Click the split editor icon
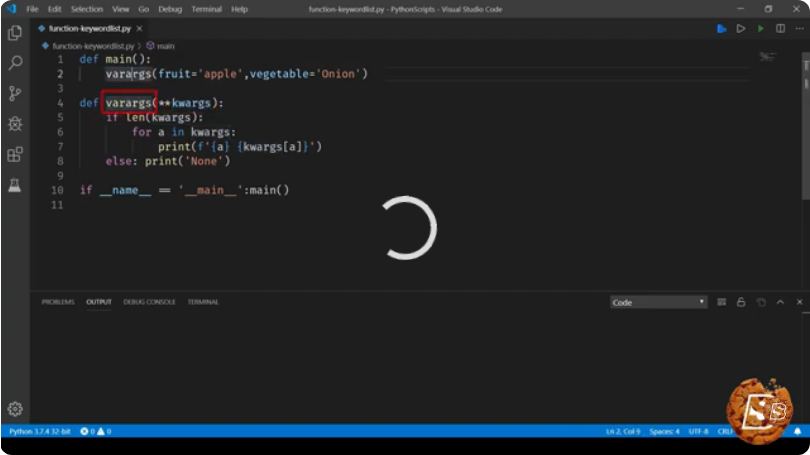Viewport: 810px width, 455px height. point(780,28)
